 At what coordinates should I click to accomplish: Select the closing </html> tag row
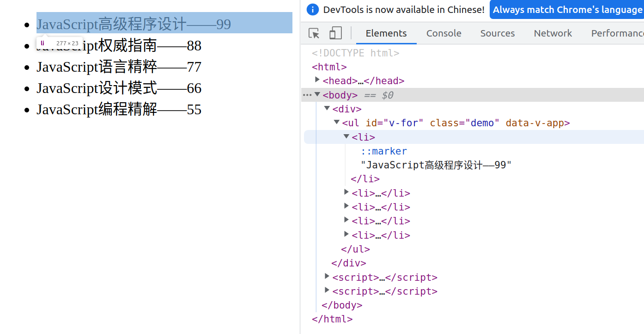332,319
